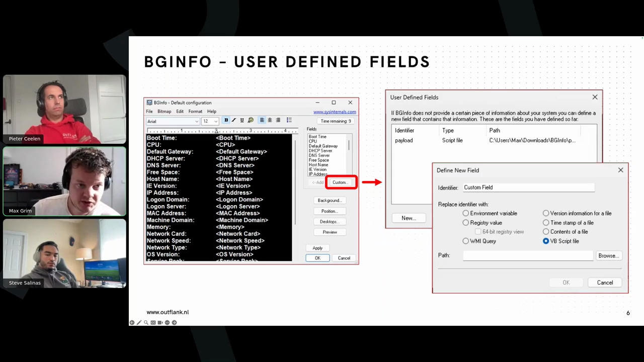The height and width of the screenshot is (362, 644).
Task: Choose the Registry value option
Action: click(466, 223)
